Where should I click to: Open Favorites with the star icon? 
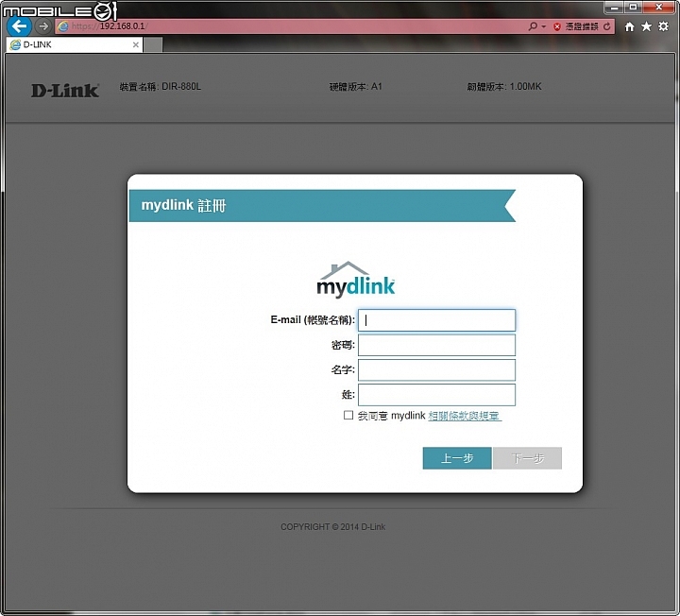(646, 26)
